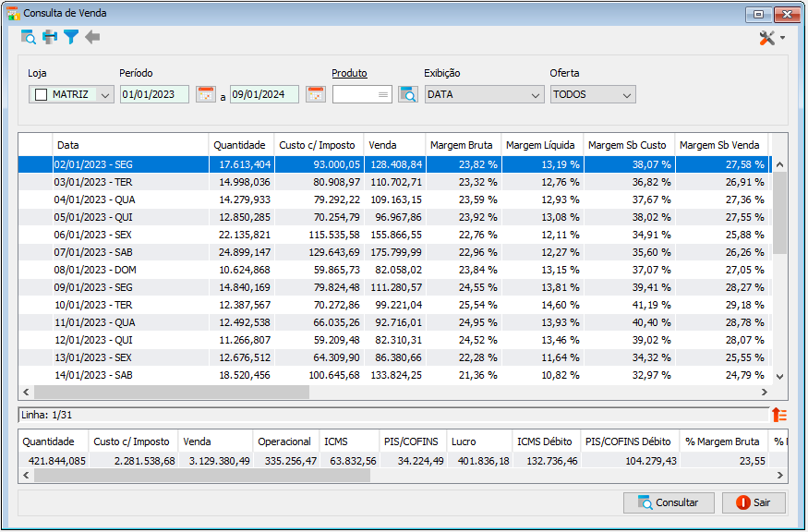This screenshot has width=808, height=532.
Task: Open calendar for end date 09/01/2024
Action: click(316, 94)
